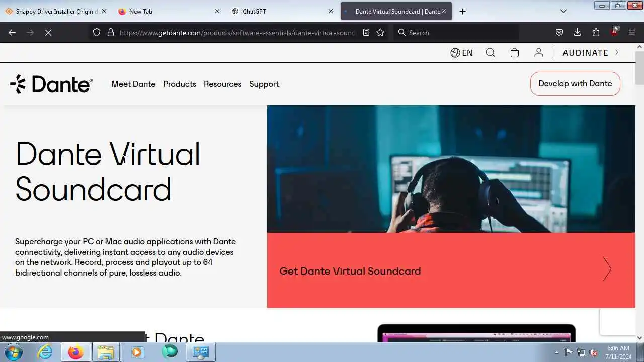Image resolution: width=644 pixels, height=362 pixels.
Task: Toggle reader view icon in address bar
Action: point(366,32)
